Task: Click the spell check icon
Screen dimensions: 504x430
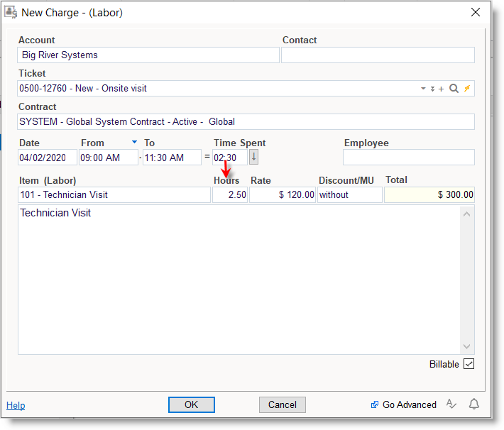Action: pyautogui.click(x=451, y=404)
